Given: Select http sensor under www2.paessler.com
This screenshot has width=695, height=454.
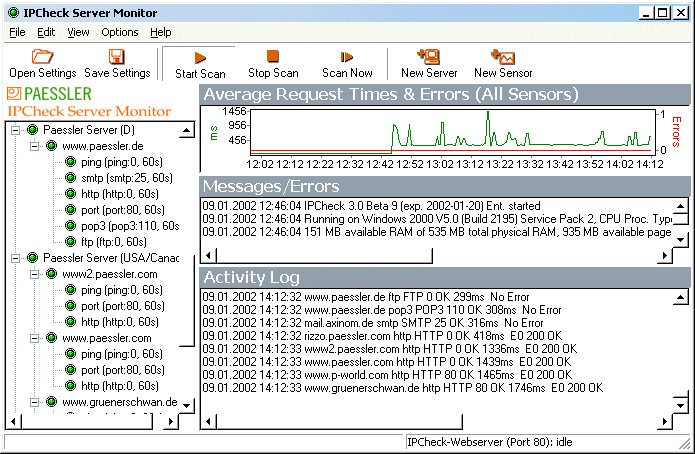Looking at the screenshot, I should (x=120, y=322).
